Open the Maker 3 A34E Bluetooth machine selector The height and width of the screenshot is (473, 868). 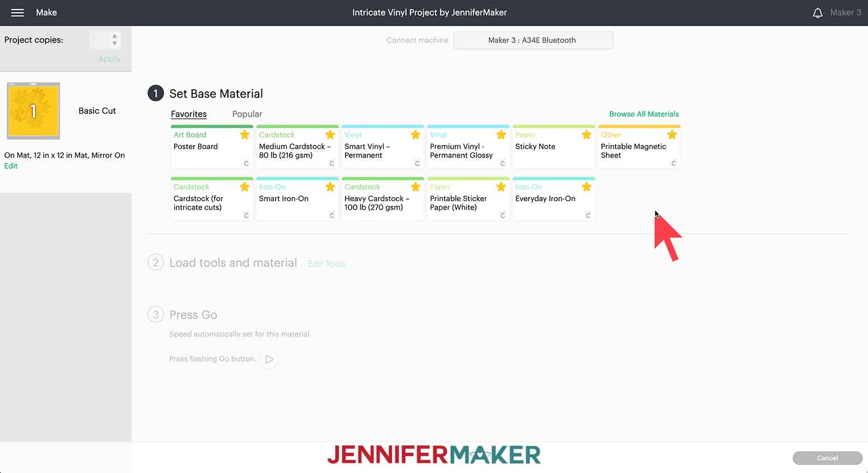pyautogui.click(x=533, y=40)
